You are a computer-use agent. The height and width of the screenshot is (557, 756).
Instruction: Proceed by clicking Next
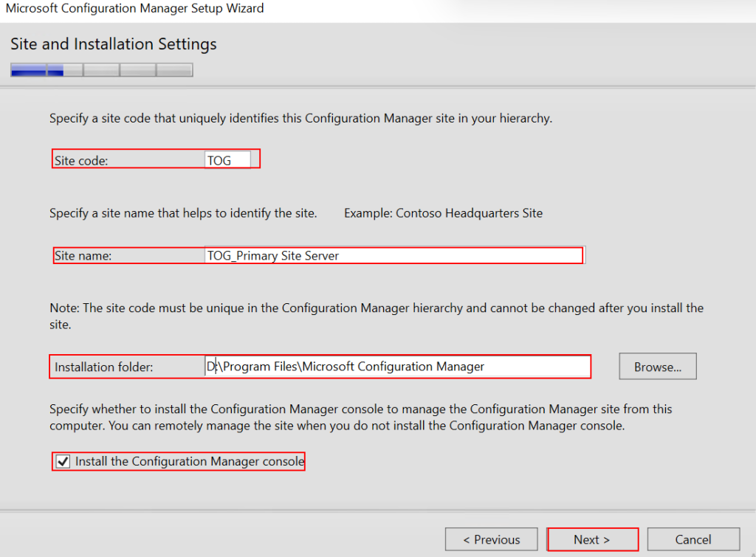[592, 539]
